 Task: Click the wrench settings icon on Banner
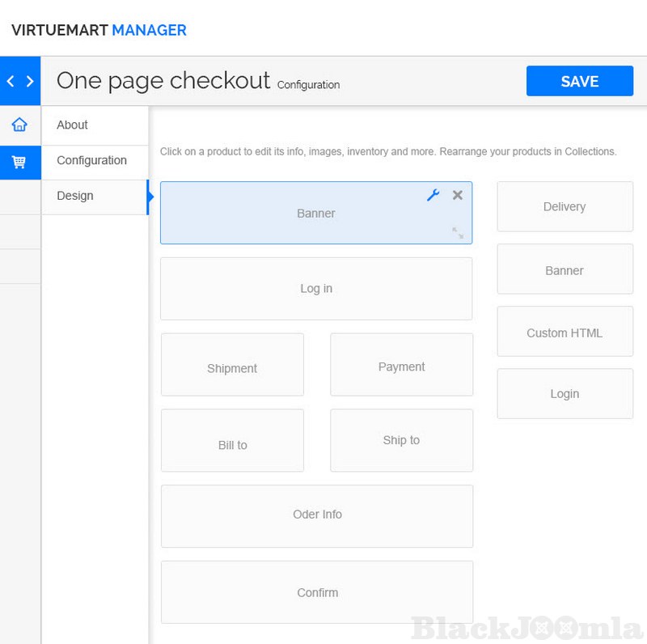433,195
